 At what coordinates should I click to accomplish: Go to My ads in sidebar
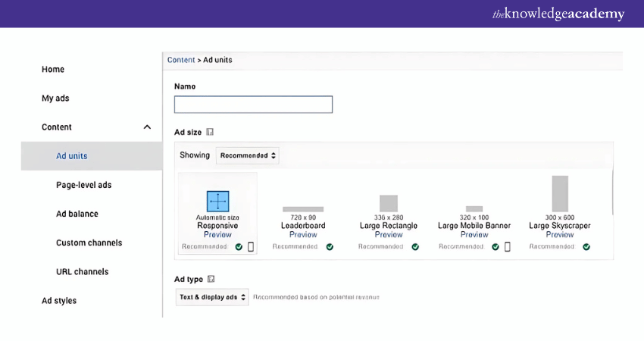pos(55,99)
